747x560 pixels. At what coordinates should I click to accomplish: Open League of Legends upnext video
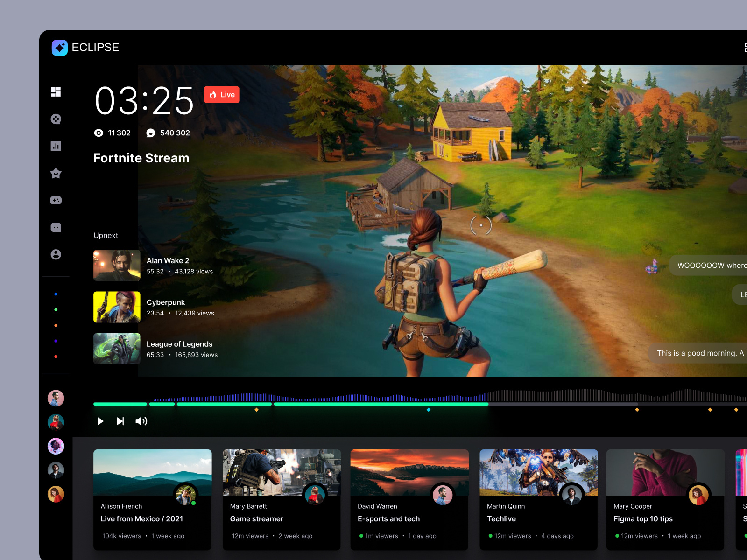[x=117, y=349]
